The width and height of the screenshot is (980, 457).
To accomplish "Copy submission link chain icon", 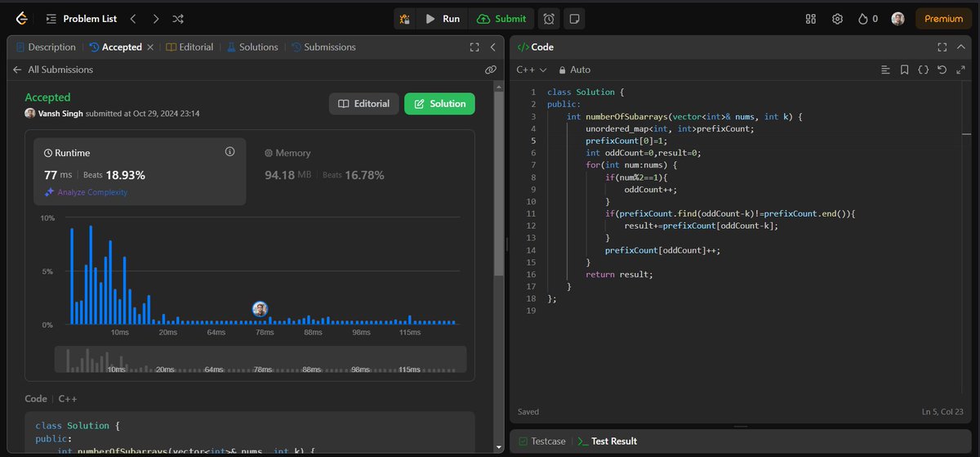I will pyautogui.click(x=490, y=70).
